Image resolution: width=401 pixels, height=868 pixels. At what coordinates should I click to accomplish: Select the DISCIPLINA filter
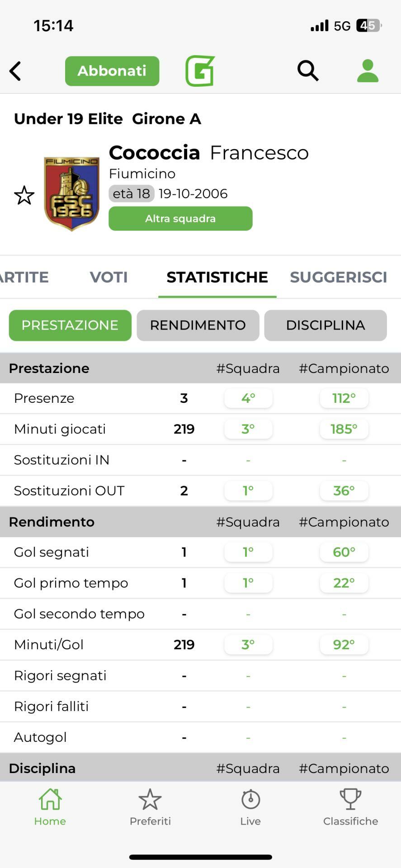coord(326,325)
